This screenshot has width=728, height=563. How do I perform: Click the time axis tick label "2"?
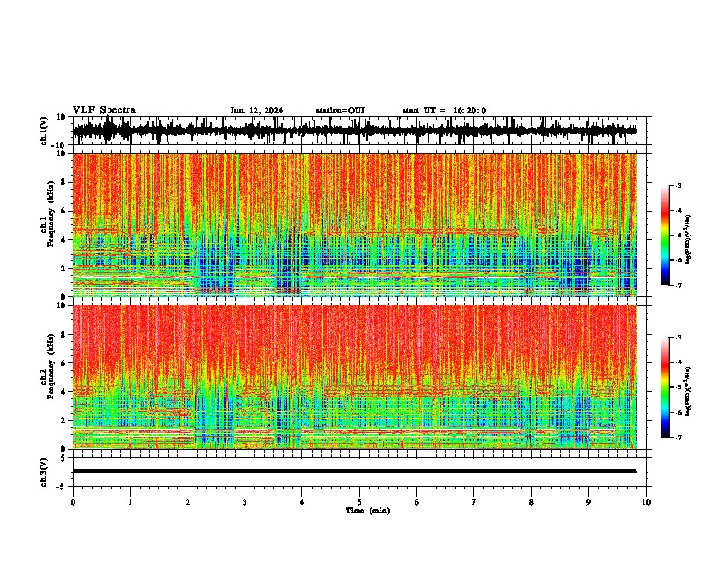tap(188, 502)
